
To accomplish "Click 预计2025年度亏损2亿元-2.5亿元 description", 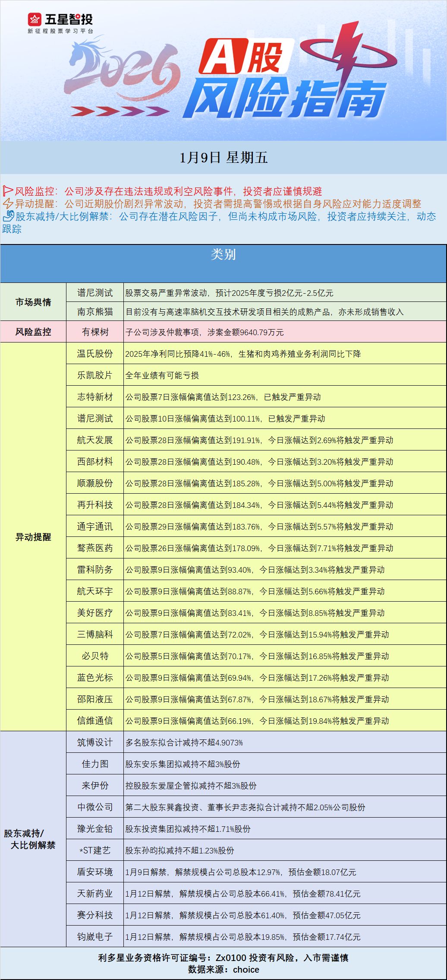I will click(x=274, y=293).
